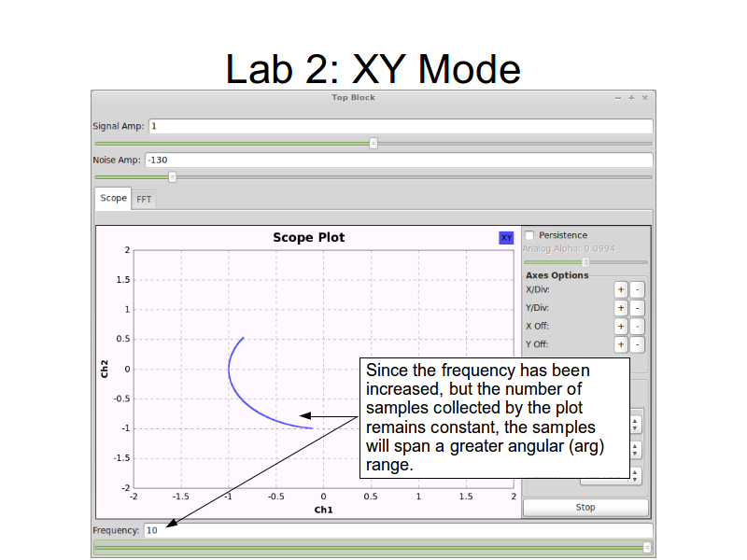Open the top dropdown right of the annotation box
Viewport: 747px width, 560px height.
[636, 424]
